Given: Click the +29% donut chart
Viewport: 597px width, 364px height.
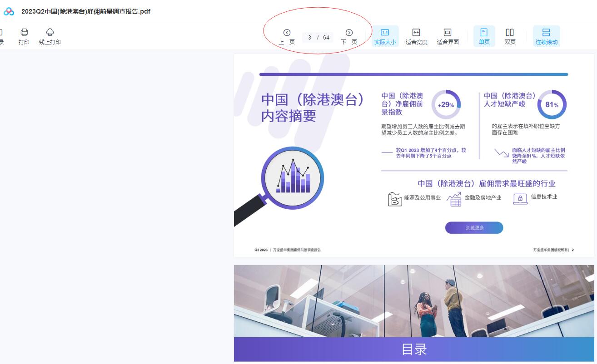Looking at the screenshot, I should [x=446, y=105].
